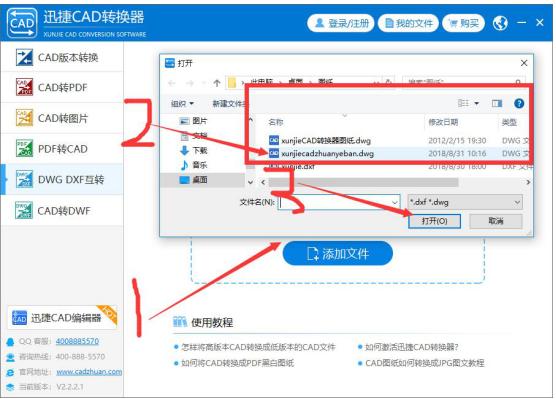Open the *.dxf *.dwg file type dropdown

[465, 202]
